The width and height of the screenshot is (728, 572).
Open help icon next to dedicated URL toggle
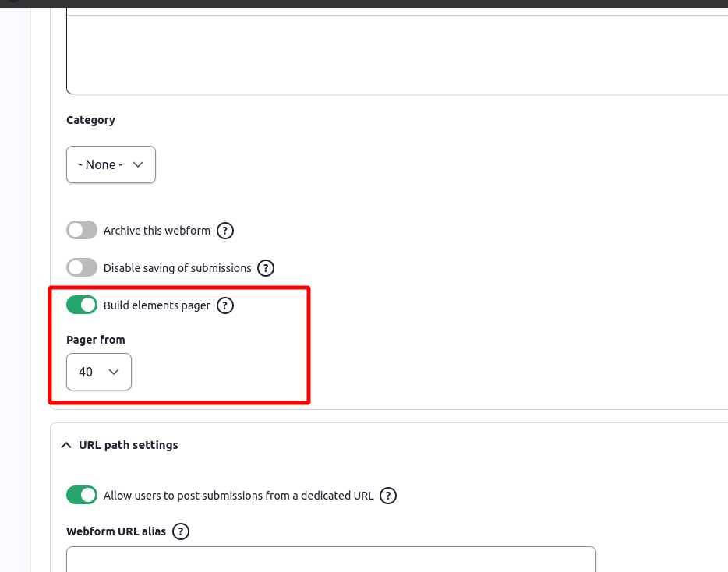[x=387, y=495]
